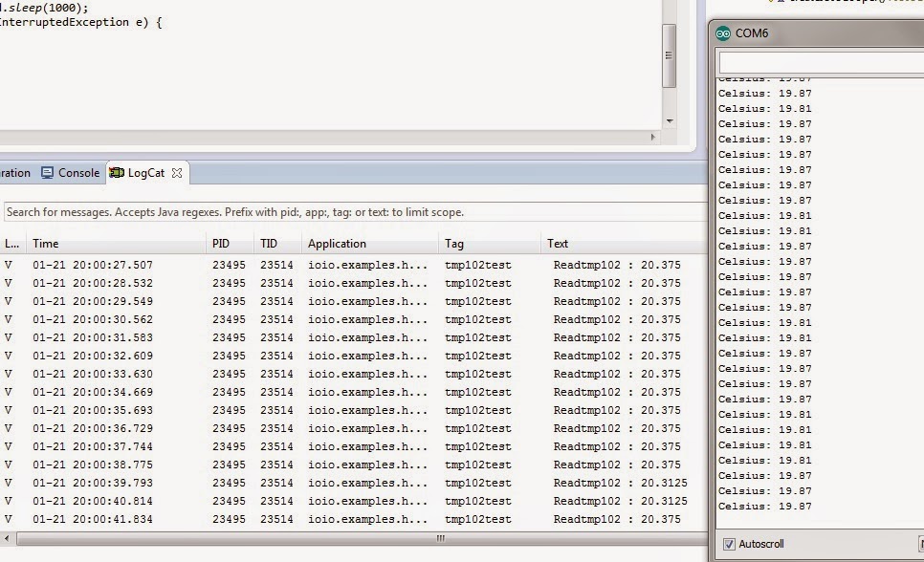The width and height of the screenshot is (924, 562).
Task: Click the PID column header
Action: click(231, 244)
